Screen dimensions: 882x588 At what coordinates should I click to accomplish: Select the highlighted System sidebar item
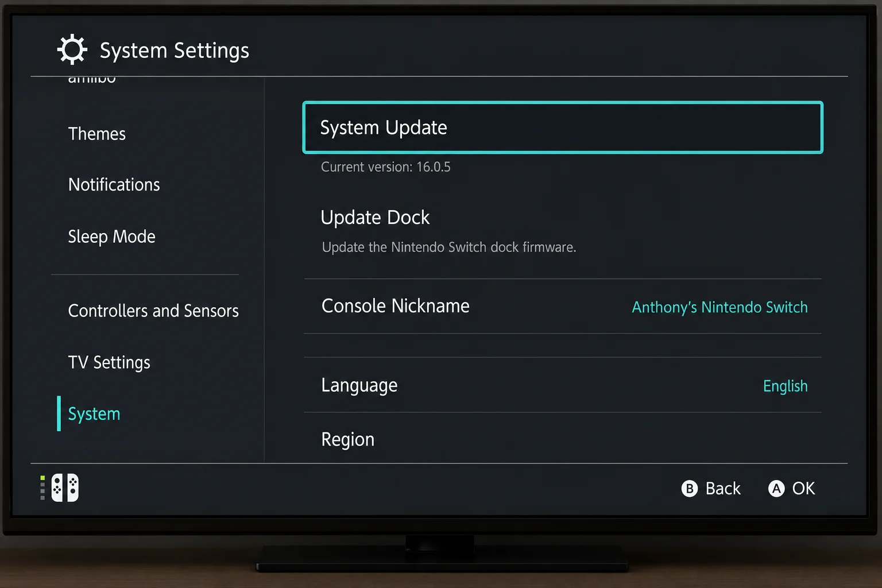tap(94, 414)
